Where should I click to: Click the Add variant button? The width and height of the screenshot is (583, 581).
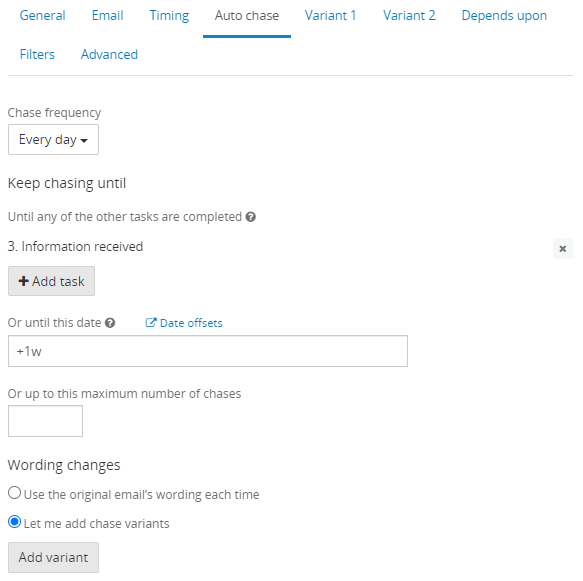53,558
